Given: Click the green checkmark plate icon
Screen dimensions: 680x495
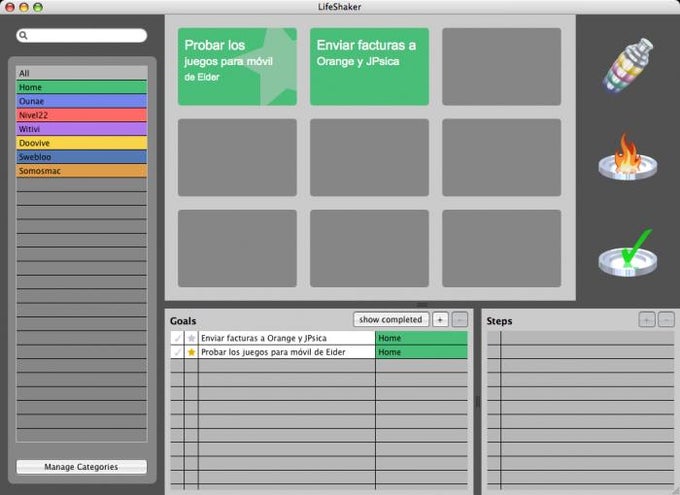Looking at the screenshot, I should point(628,253).
